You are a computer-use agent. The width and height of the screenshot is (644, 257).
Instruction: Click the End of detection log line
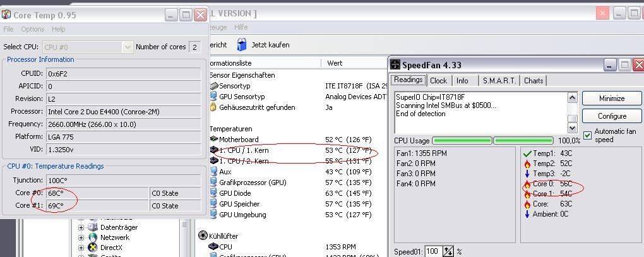pos(420,114)
